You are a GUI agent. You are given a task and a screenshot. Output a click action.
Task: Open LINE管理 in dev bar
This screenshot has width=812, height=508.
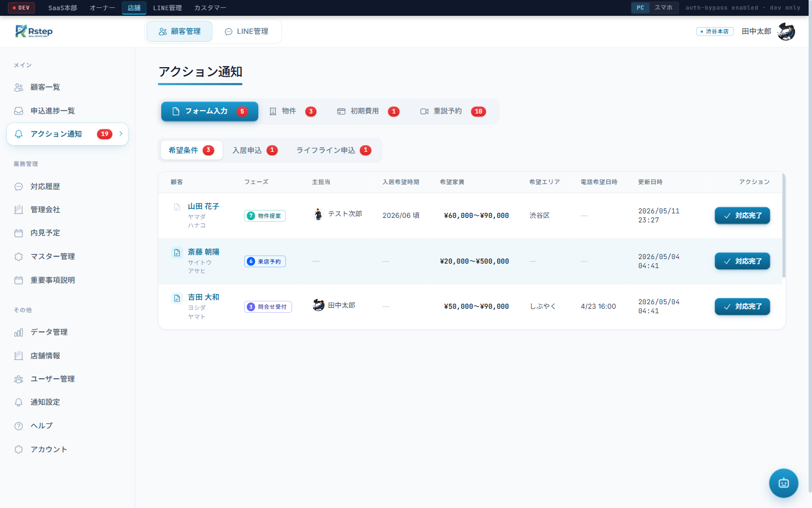point(167,8)
